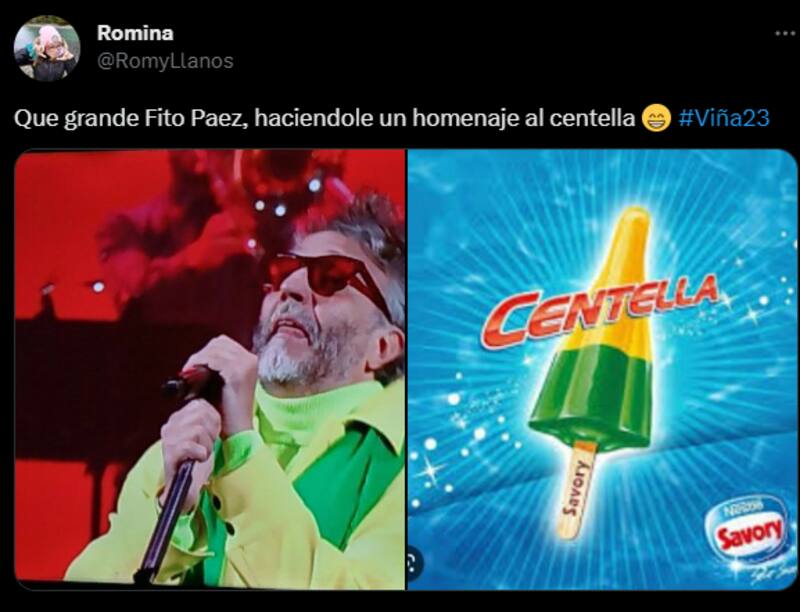This screenshot has height=612, width=800.
Task: Click the round lens icon on the Centella image
Action: point(414,563)
